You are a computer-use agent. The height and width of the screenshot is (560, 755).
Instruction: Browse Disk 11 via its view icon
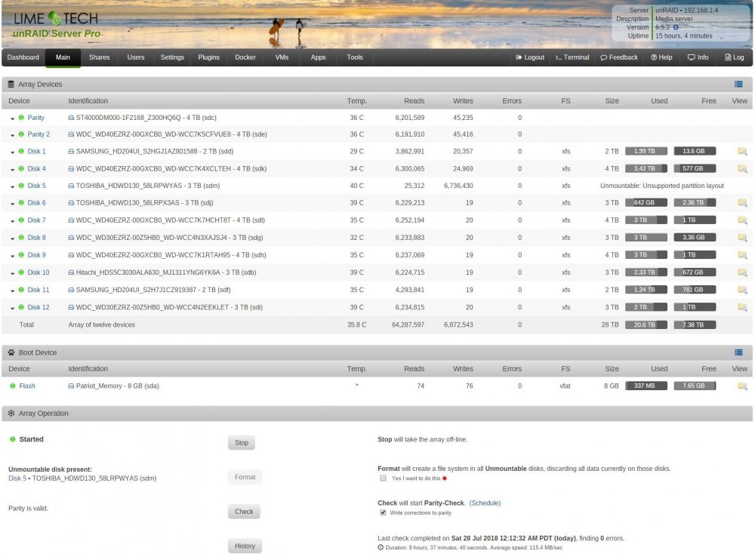(742, 290)
